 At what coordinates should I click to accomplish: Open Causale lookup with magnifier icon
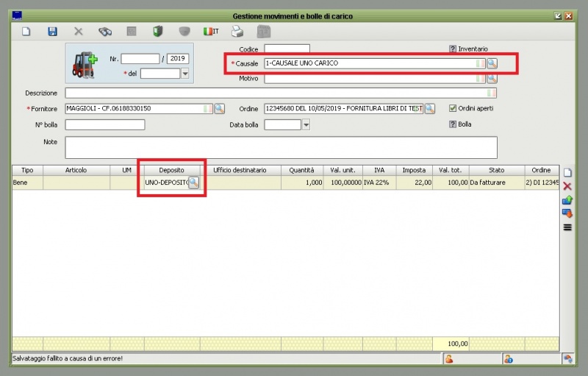pyautogui.click(x=492, y=63)
